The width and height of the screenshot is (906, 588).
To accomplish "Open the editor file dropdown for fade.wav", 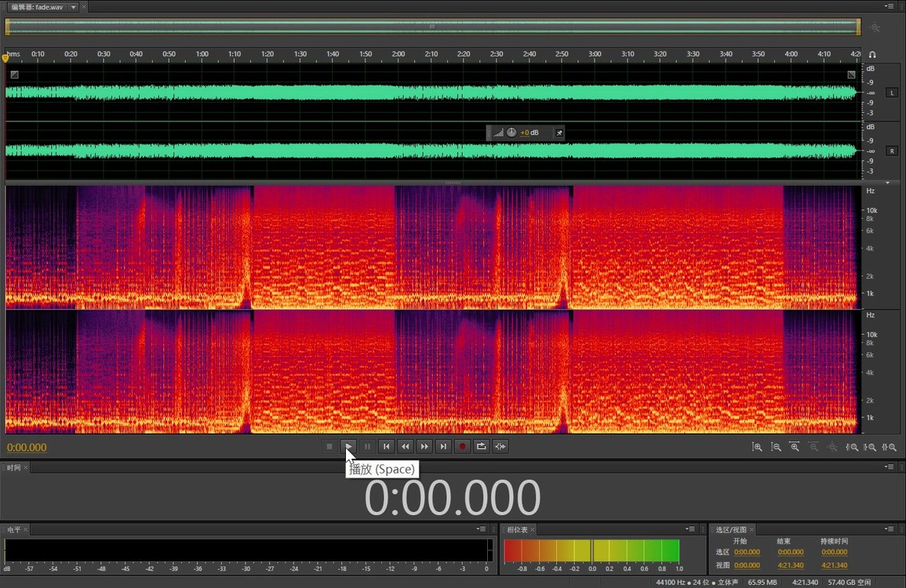I will click(x=74, y=7).
